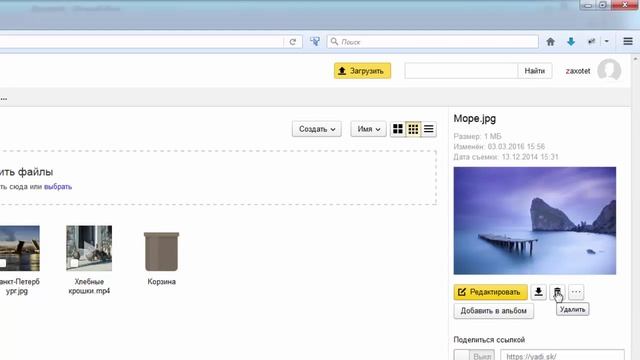Viewport: 640px width, 360px height.
Task: Click the browser reload page icon
Action: [x=293, y=42]
